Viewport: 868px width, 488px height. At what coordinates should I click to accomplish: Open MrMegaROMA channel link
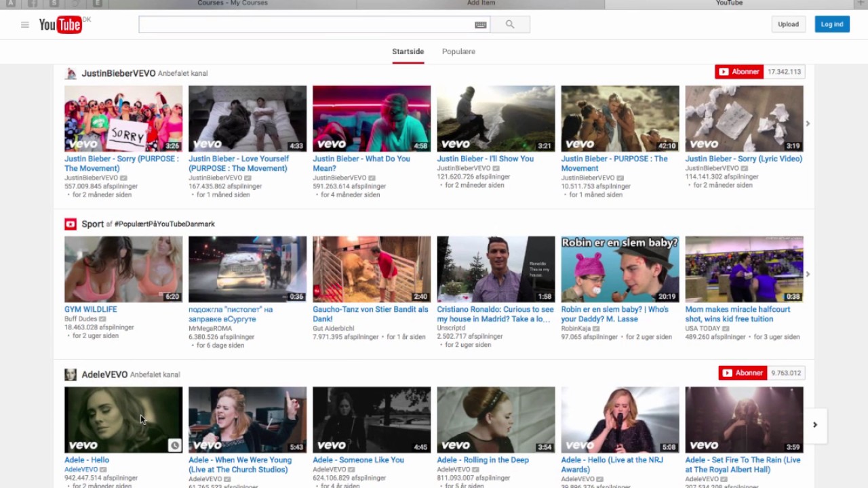[210, 328]
